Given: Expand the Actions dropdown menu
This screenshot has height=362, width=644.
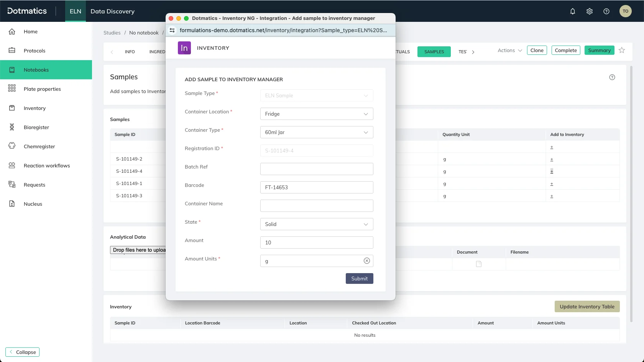Looking at the screenshot, I should [x=510, y=50].
